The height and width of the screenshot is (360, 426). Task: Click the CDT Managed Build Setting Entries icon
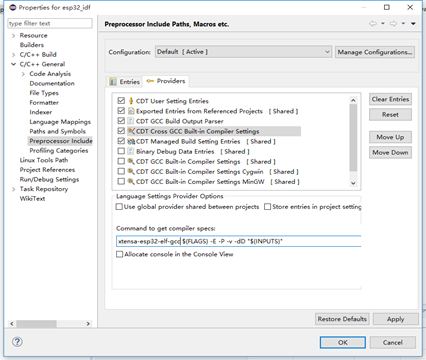131,141
